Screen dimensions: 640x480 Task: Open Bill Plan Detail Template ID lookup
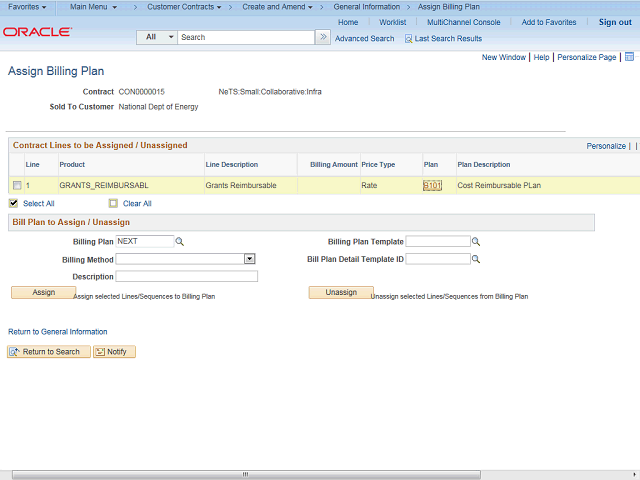point(476,259)
